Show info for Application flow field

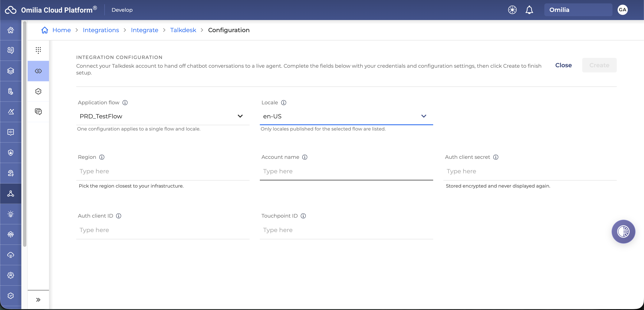125,103
